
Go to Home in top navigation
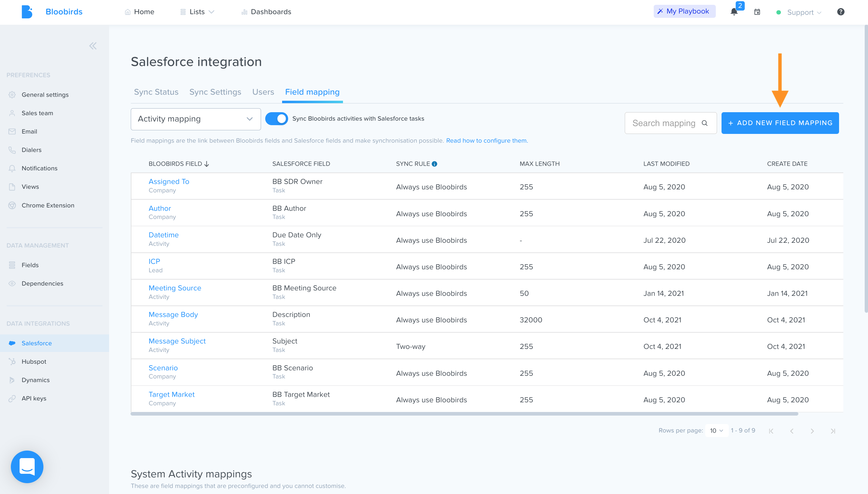click(x=139, y=12)
